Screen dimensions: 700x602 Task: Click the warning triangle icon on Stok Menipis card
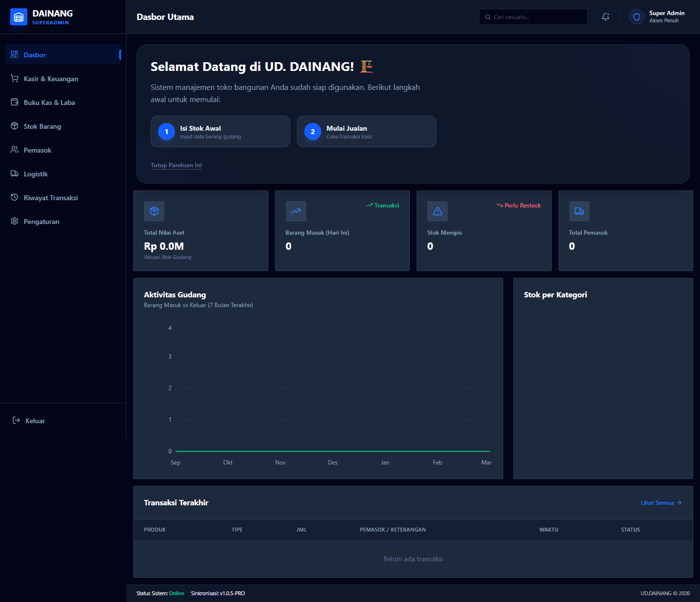pos(437,211)
